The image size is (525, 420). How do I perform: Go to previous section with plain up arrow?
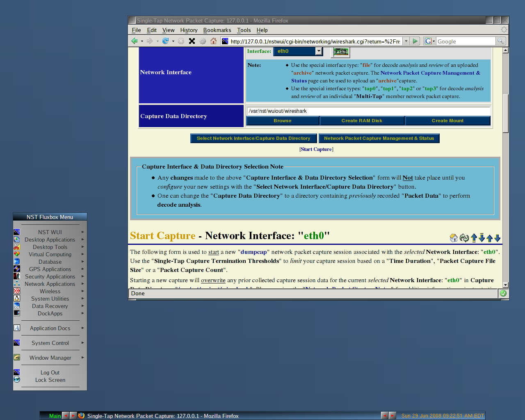[489, 238]
